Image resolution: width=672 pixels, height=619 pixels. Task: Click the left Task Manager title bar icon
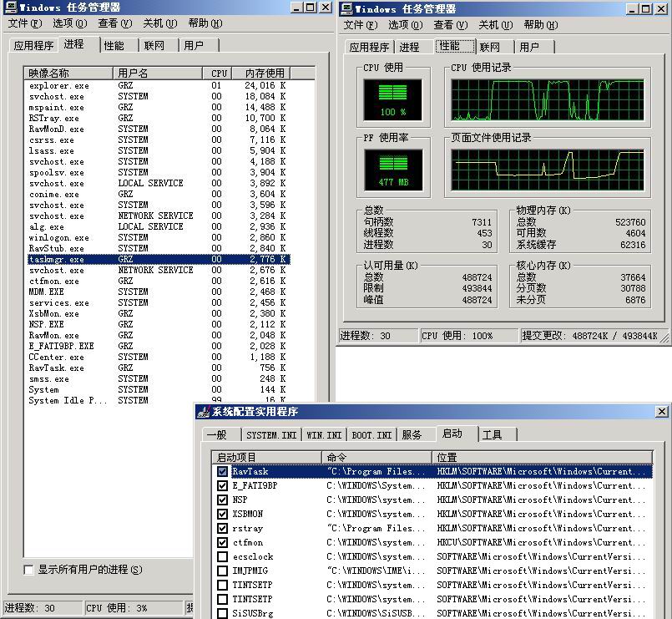(11, 7)
